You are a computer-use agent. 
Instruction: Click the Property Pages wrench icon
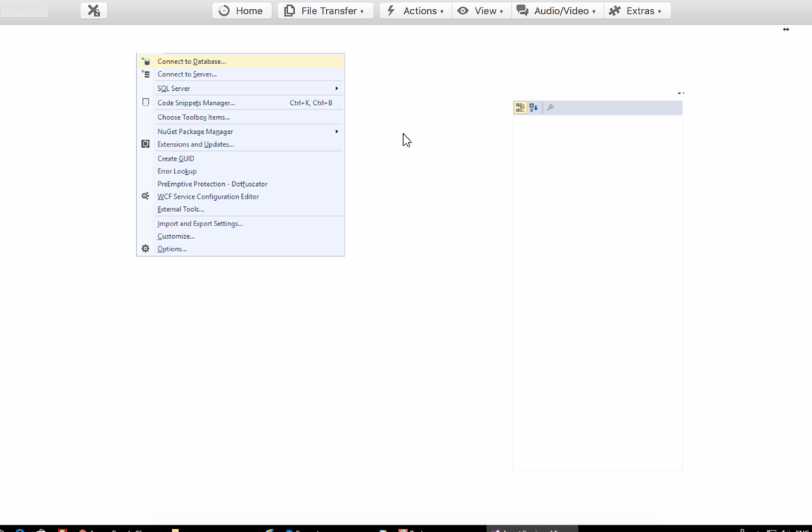[551, 108]
